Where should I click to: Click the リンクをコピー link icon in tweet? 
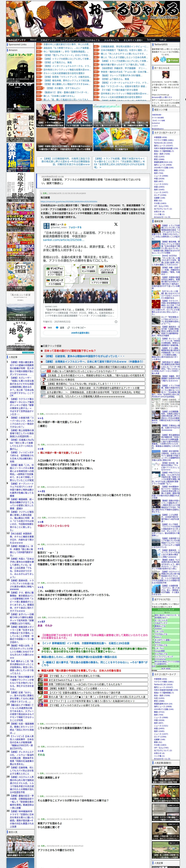[69, 328]
